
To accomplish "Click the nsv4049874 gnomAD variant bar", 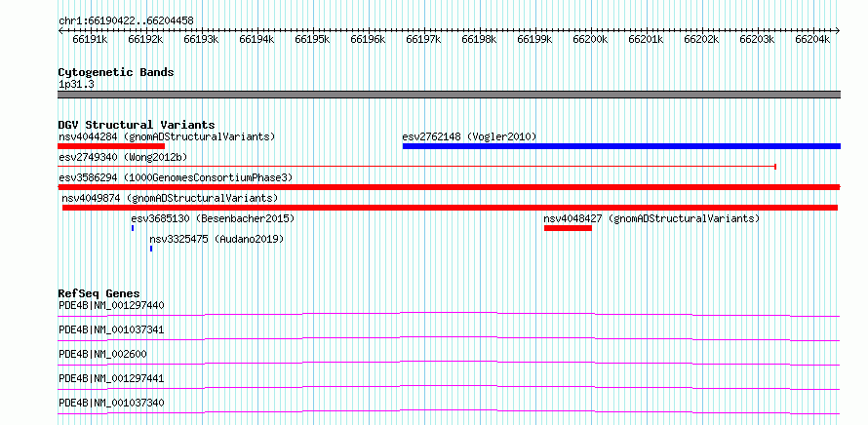I will [450, 208].
